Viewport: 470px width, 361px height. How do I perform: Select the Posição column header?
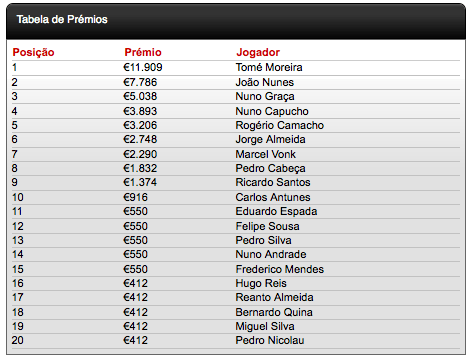tap(33, 52)
